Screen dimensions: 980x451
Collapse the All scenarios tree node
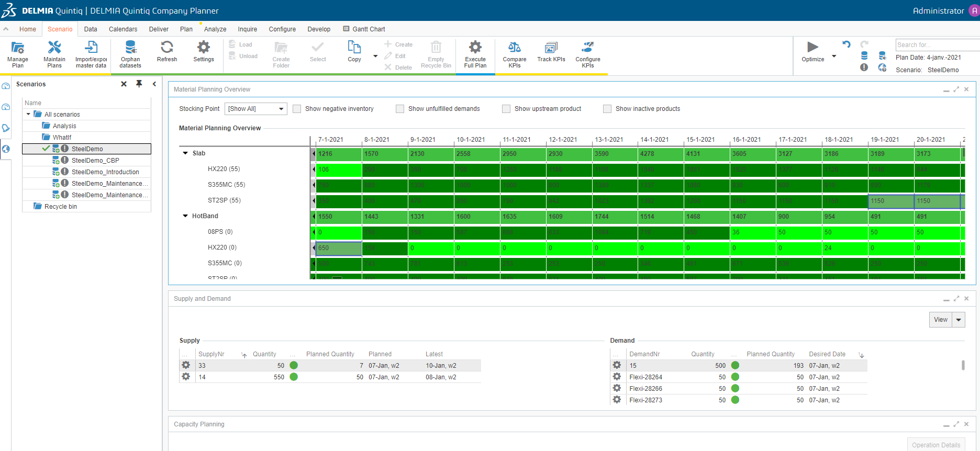click(28, 115)
